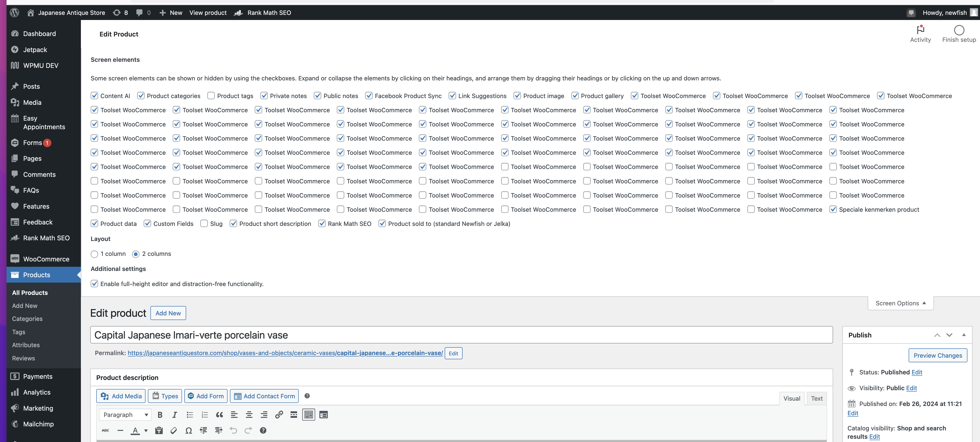This screenshot has height=442, width=980.
Task: Insert a Read More tag
Action: pos(294,415)
